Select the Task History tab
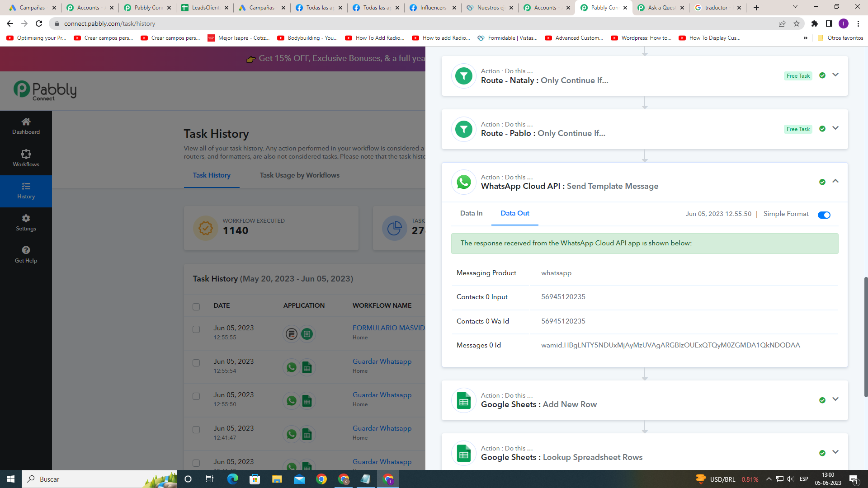The image size is (868, 488). [212, 175]
